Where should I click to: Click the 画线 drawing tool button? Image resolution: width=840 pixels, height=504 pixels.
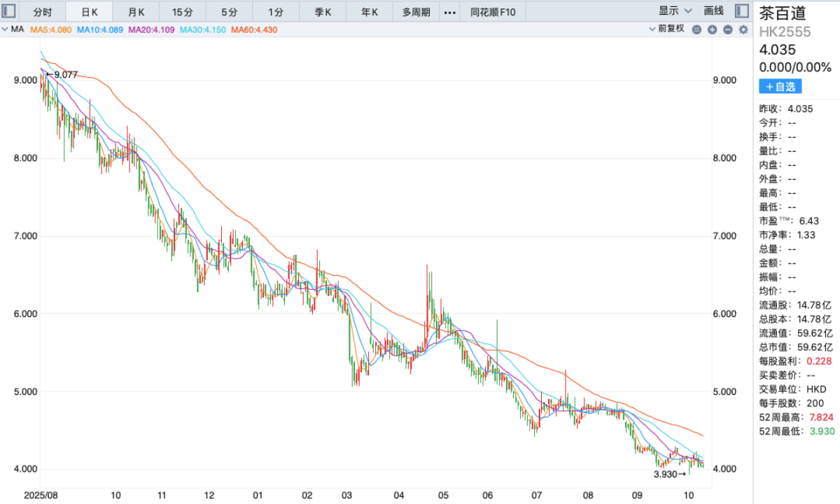click(713, 11)
